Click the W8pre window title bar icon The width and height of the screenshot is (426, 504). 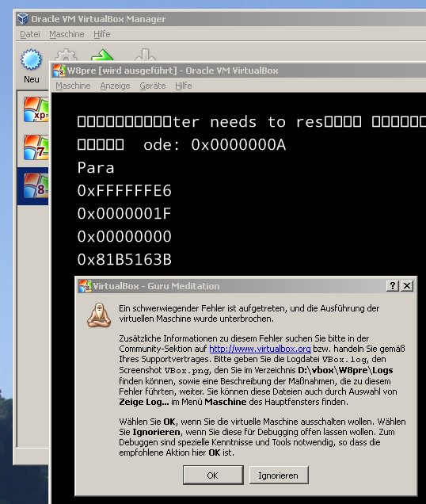59,71
